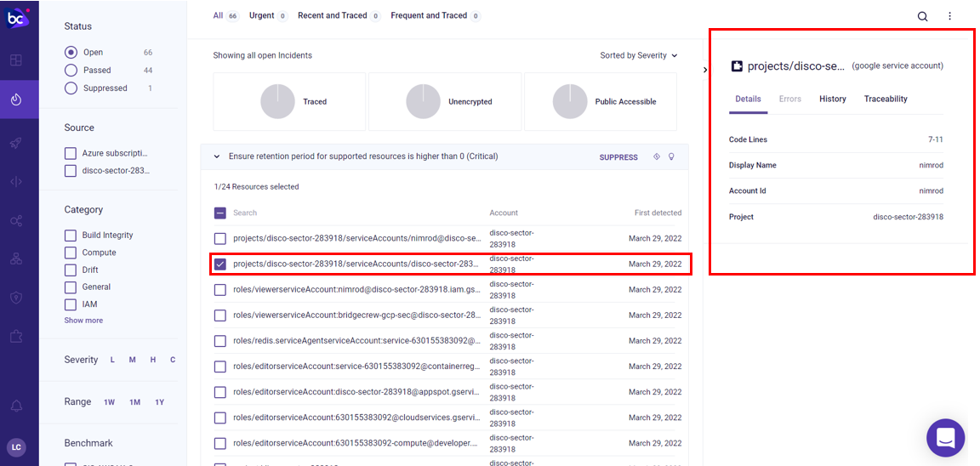Select the Open status radio button
Screen dimensions: 980x466
coord(71,53)
